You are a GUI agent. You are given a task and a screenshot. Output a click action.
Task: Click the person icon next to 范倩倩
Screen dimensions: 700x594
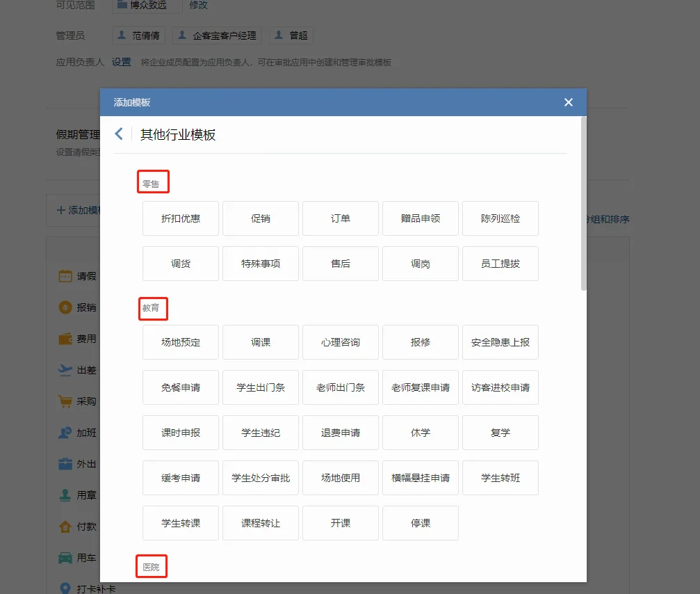122,35
